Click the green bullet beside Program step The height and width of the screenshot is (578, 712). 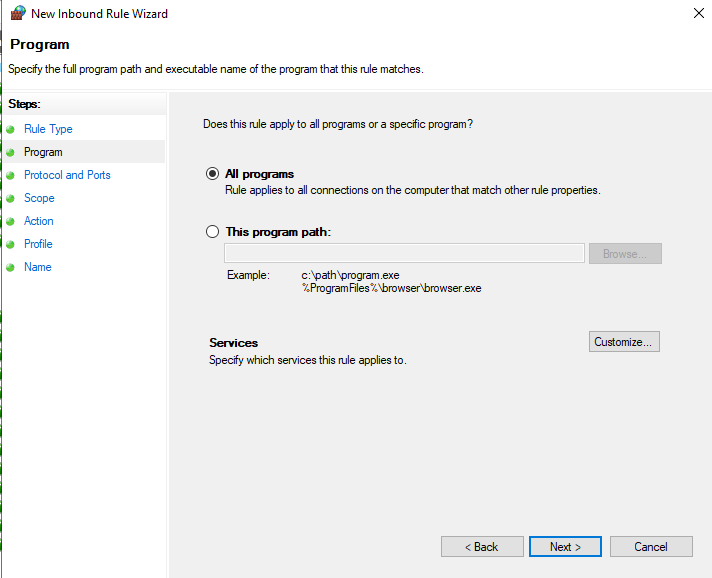click(11, 152)
